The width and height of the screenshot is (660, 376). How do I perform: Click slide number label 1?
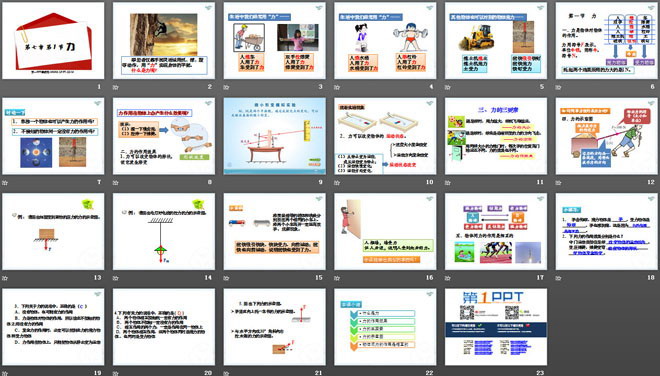point(99,87)
